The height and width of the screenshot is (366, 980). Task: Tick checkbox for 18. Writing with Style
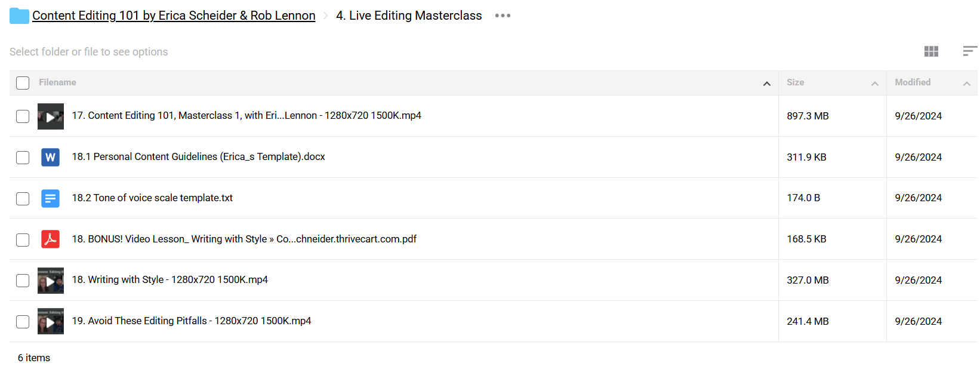tap(23, 281)
